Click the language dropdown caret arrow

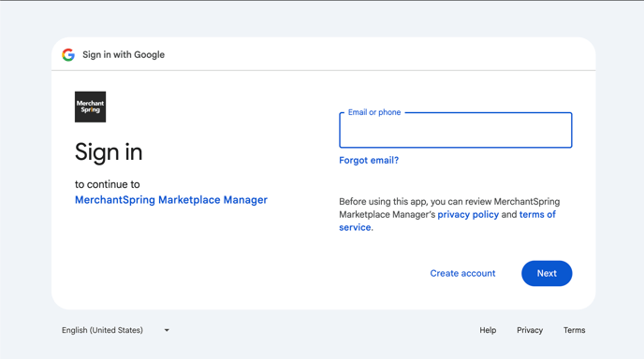(167, 330)
